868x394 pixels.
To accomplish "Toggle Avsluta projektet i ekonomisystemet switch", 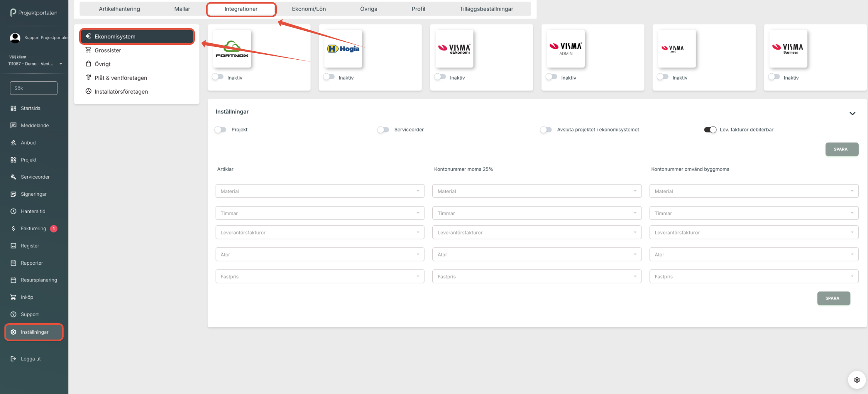I will (546, 130).
